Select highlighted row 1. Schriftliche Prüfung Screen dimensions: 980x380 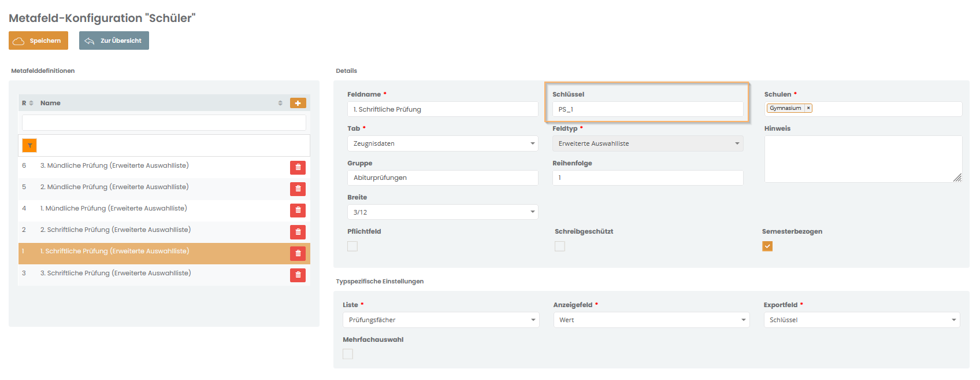[164, 253]
